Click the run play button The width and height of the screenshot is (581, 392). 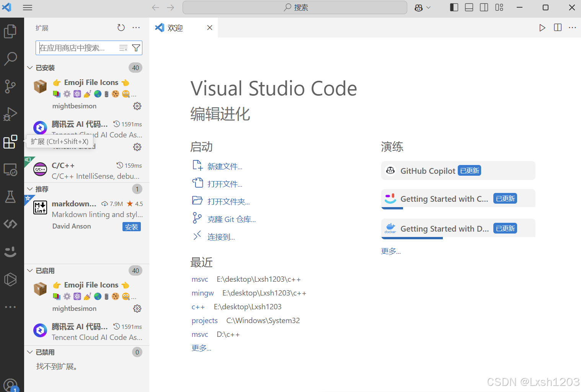point(542,28)
